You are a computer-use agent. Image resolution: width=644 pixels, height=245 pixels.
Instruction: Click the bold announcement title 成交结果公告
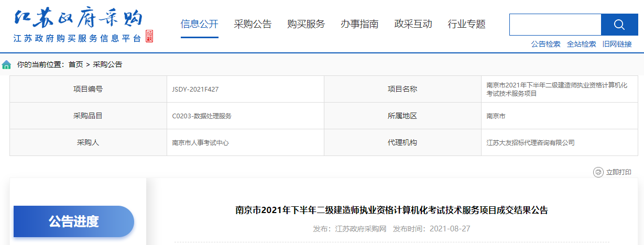[391, 210]
